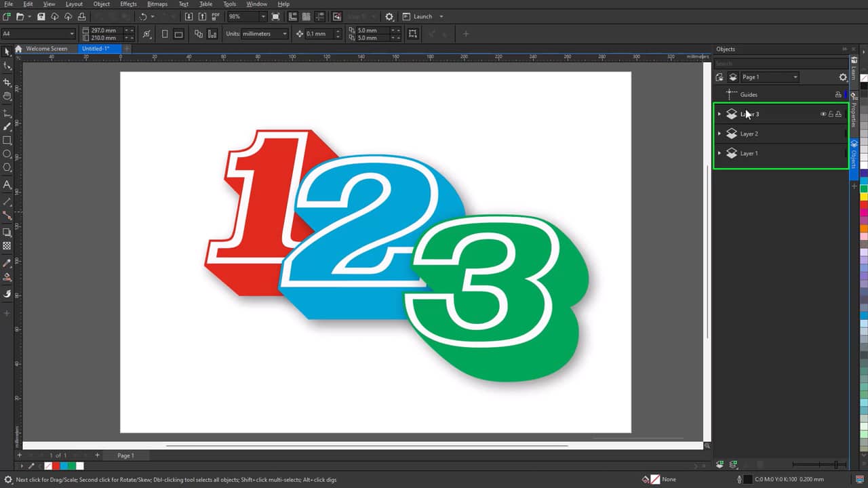Open the Effects menu
Image resolution: width=868 pixels, height=488 pixels.
(x=128, y=4)
